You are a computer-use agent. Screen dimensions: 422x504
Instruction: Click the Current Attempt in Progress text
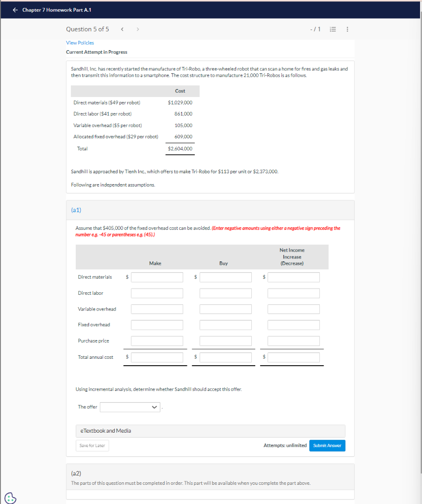point(97,52)
